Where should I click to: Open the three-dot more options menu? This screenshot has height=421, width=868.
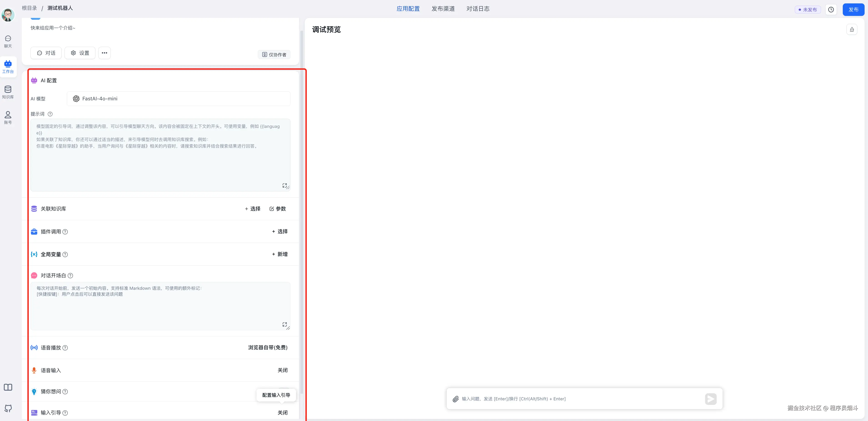(x=105, y=53)
